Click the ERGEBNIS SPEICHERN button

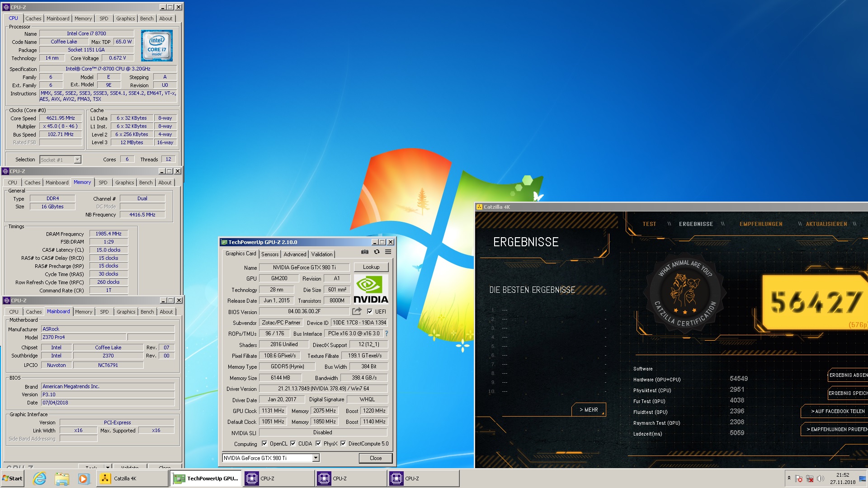[848, 393]
